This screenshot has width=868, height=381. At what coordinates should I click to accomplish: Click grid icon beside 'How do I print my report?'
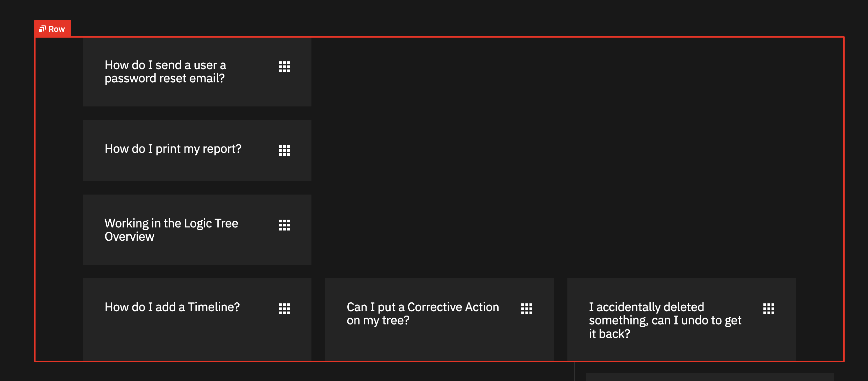(284, 151)
